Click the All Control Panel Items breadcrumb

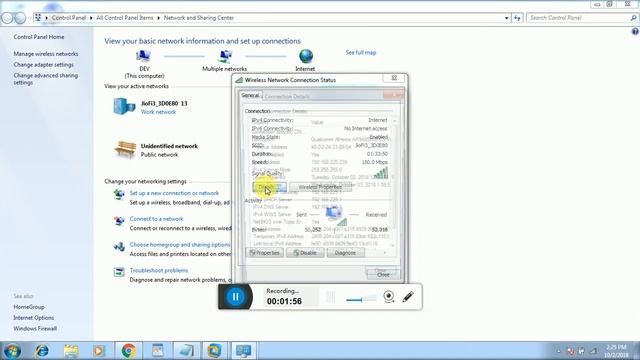pyautogui.click(x=125, y=18)
